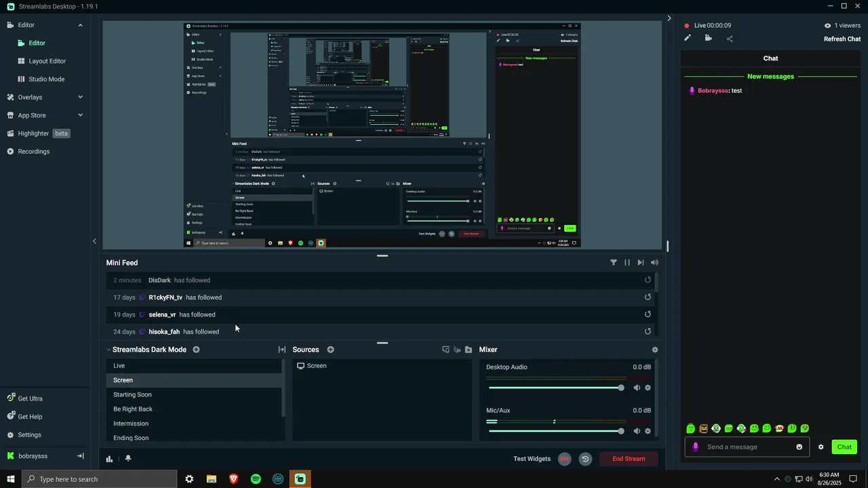
Task: Open the scene transitions icon
Action: [x=281, y=350]
